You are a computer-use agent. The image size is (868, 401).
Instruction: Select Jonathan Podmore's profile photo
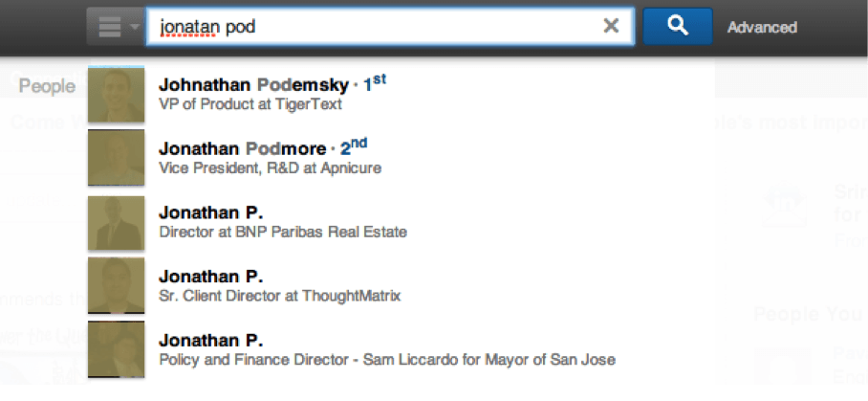pos(117,158)
